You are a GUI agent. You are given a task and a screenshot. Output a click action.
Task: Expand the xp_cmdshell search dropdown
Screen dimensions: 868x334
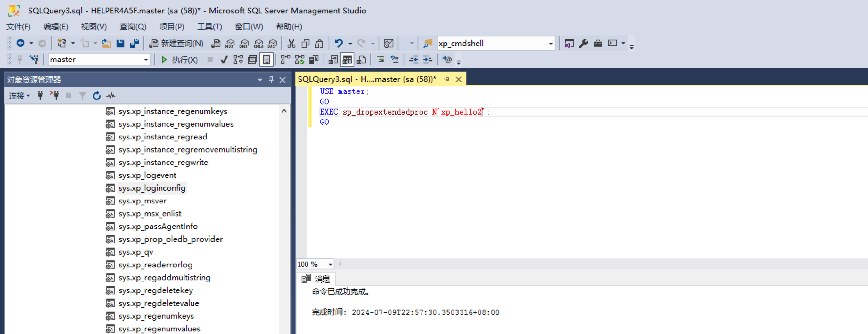point(551,44)
